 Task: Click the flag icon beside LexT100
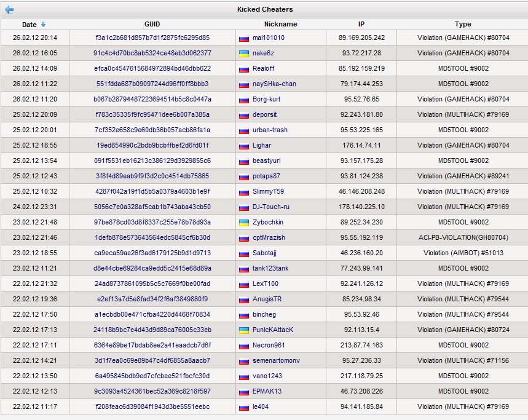244,284
